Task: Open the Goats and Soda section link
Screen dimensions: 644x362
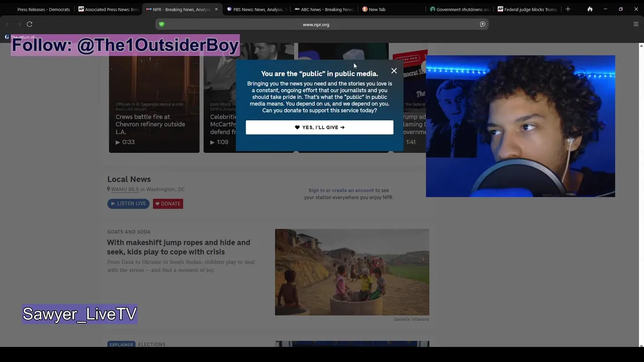Action: tap(129, 232)
